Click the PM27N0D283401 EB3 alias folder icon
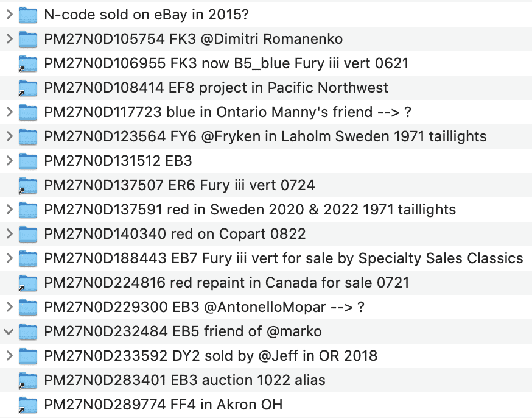 (x=28, y=380)
